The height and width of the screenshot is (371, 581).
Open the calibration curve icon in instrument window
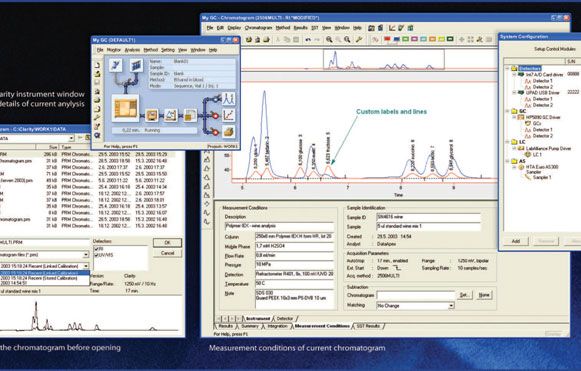[229, 115]
